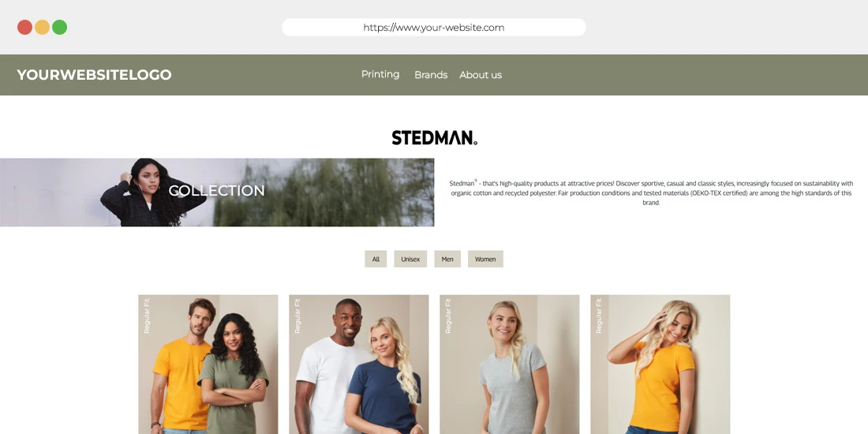Filter products by Women

[x=485, y=259]
